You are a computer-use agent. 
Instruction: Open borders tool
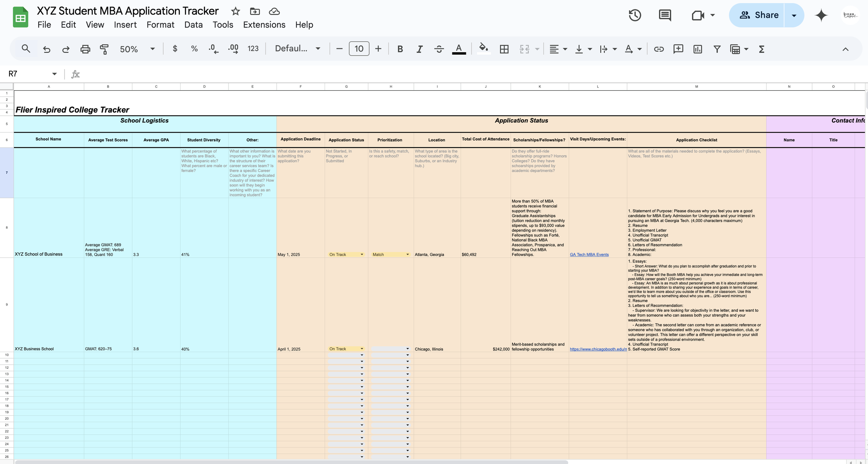click(x=504, y=49)
